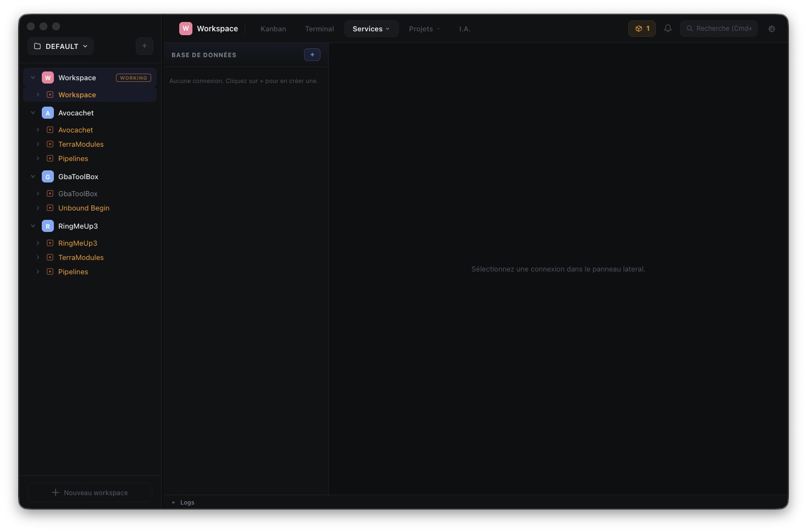The image size is (807, 532).
Task: Add a database connection with the + button
Action: click(x=312, y=54)
